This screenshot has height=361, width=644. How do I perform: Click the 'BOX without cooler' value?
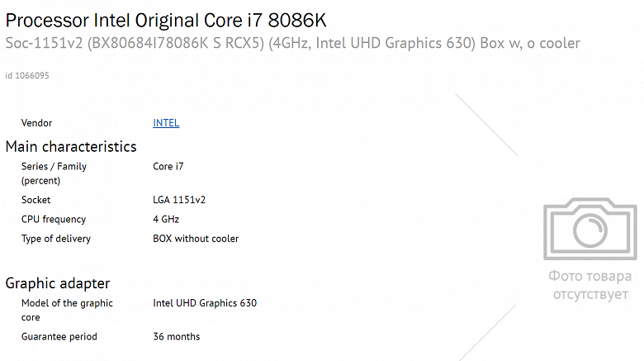[196, 239]
